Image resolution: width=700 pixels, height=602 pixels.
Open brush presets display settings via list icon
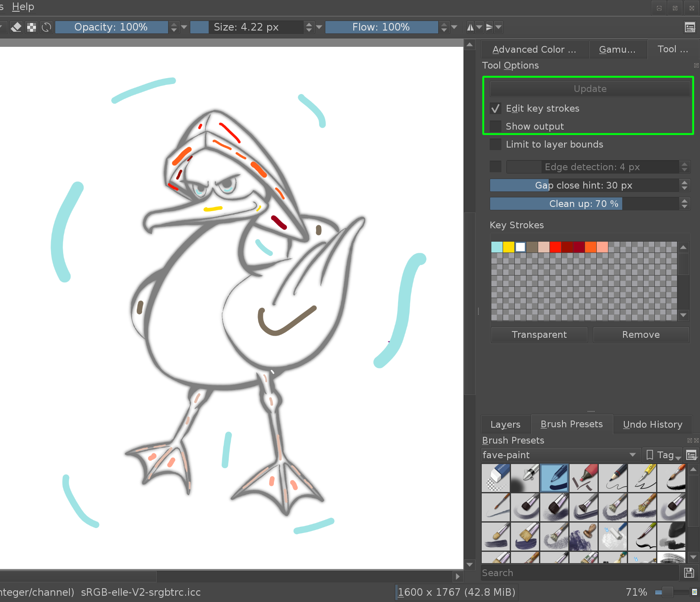click(x=691, y=455)
